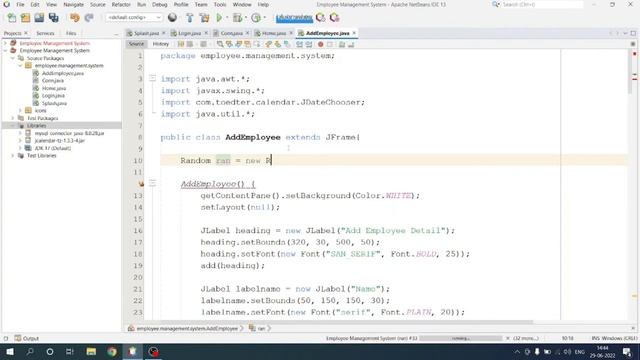Click the Open Project toolbar icon
Image resolution: width=640 pixels, height=360 pixels.
(39, 18)
